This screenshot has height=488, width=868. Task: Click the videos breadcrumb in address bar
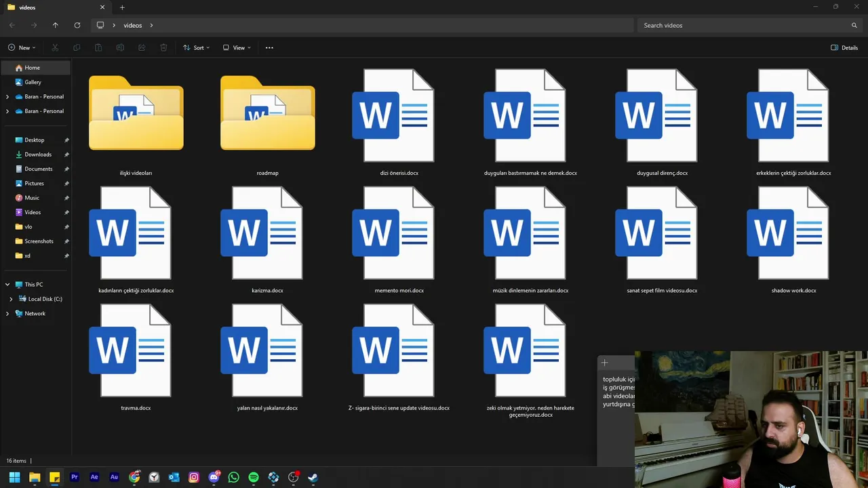pos(133,25)
